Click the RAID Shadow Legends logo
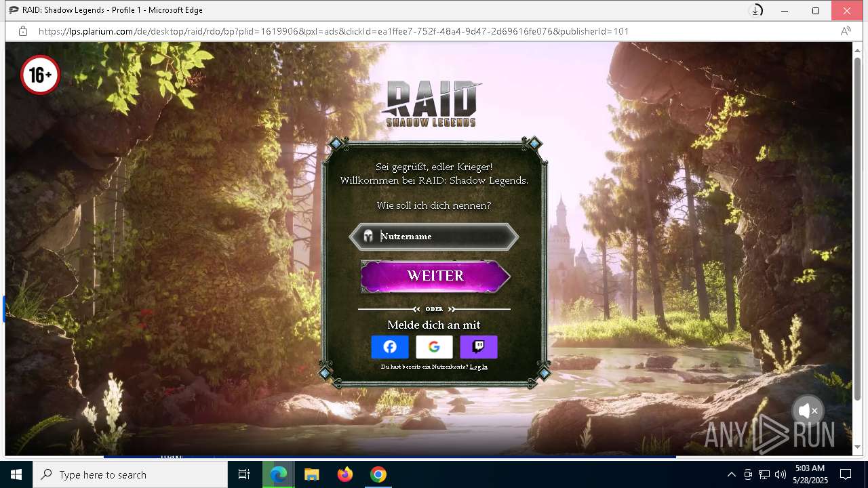This screenshot has width=868, height=488. pos(431,104)
